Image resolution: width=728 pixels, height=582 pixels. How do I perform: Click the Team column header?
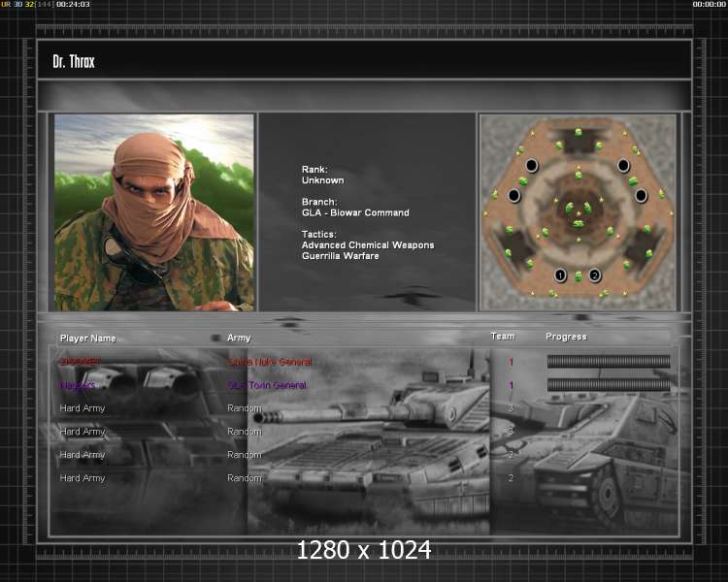[x=503, y=336]
